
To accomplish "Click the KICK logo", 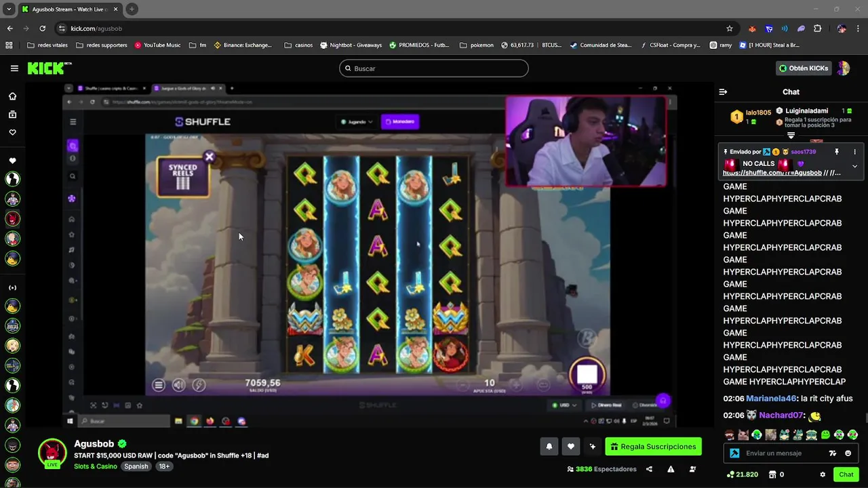I will click(49, 68).
